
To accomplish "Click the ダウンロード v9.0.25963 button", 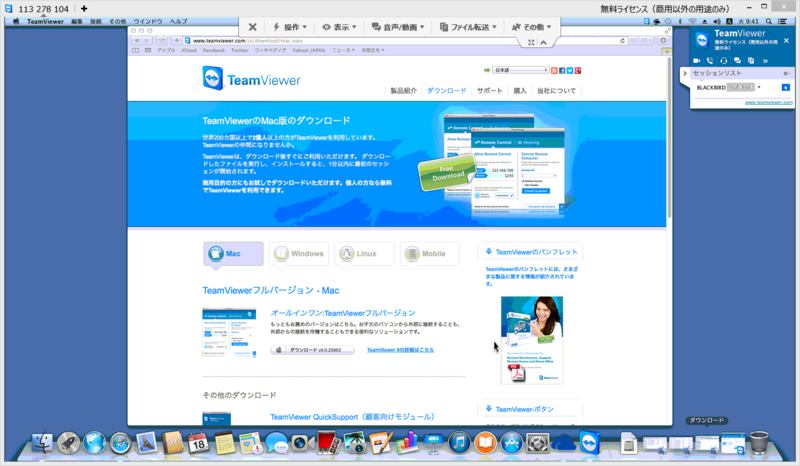I will point(312,350).
